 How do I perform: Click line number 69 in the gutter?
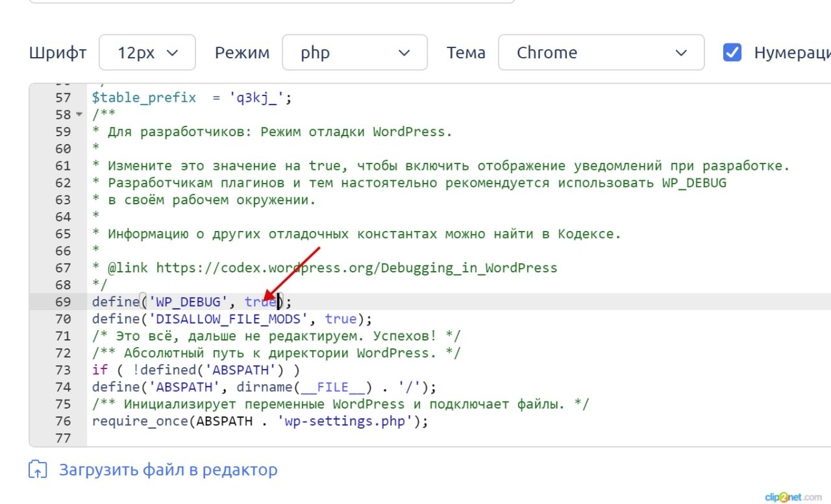[x=63, y=302]
